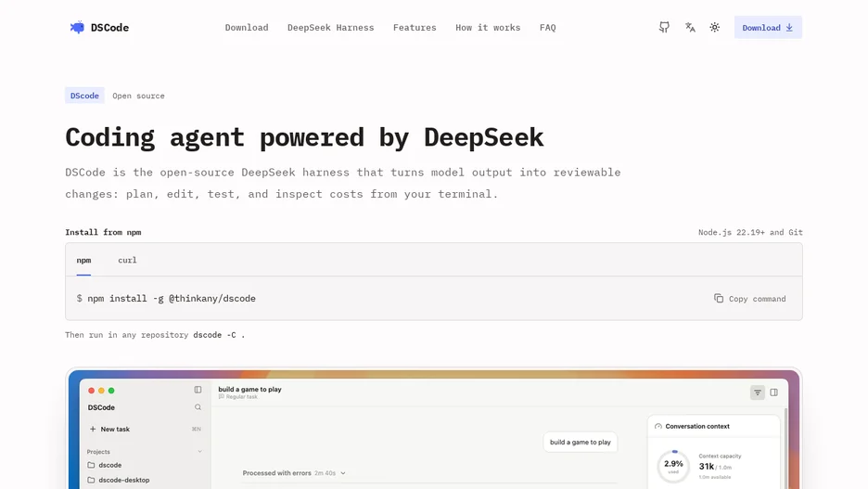Click the download arrow icon in header button
This screenshot has width=868, height=489.
[789, 28]
